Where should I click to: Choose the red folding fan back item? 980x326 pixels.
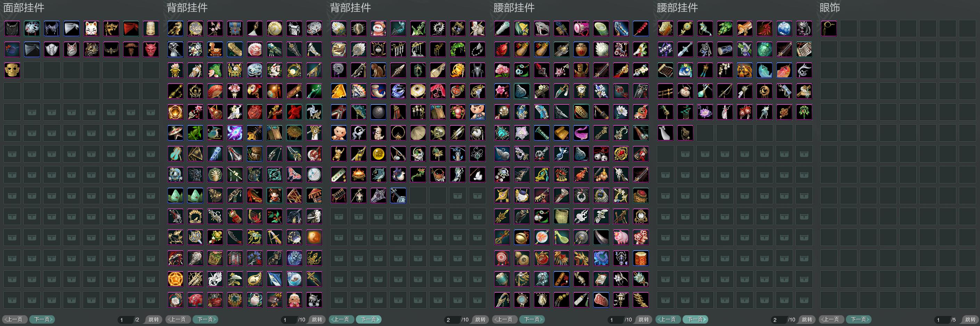(215, 92)
